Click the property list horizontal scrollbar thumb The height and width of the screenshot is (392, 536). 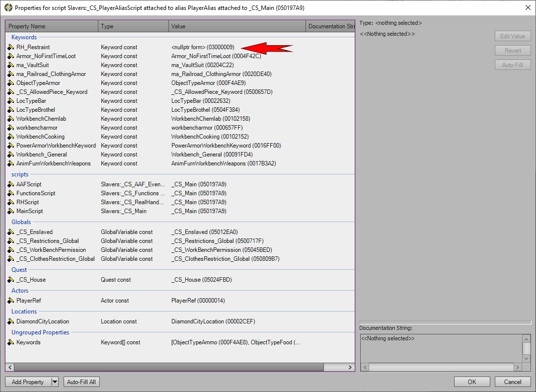[169, 367]
